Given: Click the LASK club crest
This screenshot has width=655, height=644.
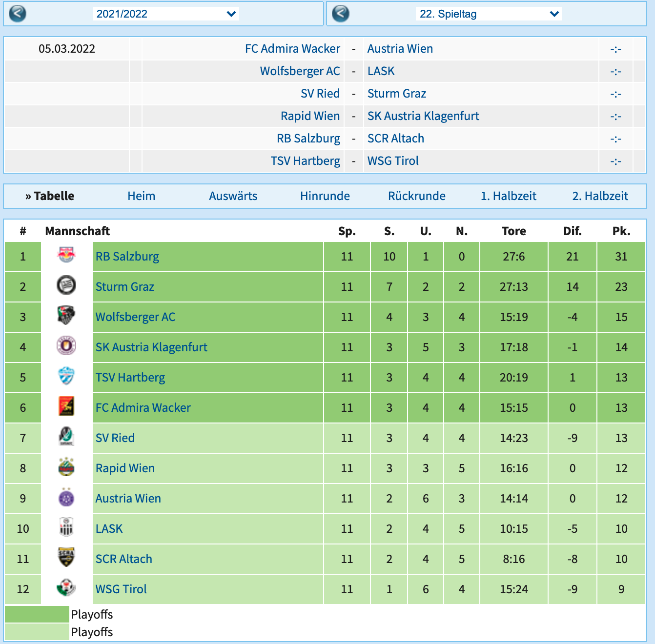Looking at the screenshot, I should coord(66,527).
